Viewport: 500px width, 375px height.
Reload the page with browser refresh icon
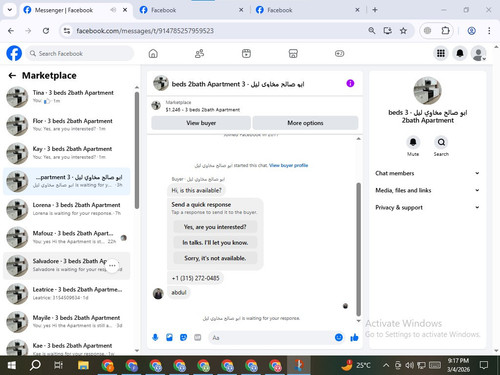pyautogui.click(x=46, y=31)
